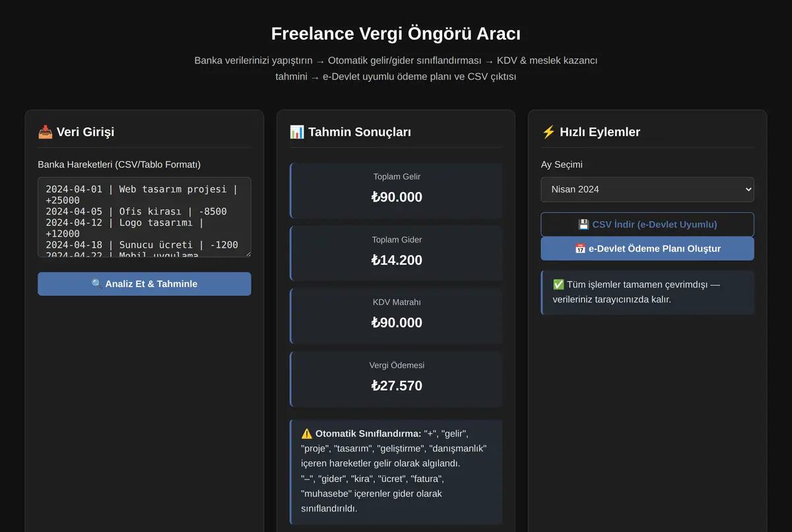Click the Tahmin Sonuçları heading text
This screenshot has width=792, height=532.
pyautogui.click(x=360, y=132)
